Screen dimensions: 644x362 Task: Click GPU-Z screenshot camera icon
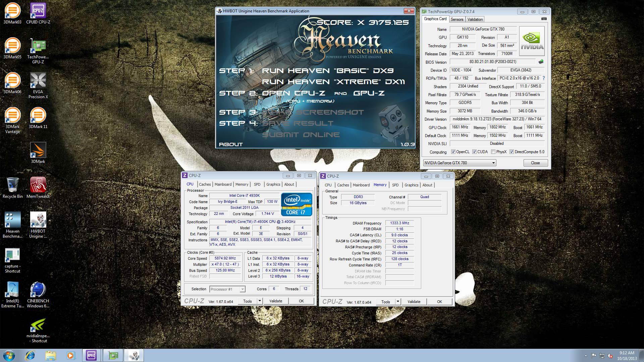[544, 19]
